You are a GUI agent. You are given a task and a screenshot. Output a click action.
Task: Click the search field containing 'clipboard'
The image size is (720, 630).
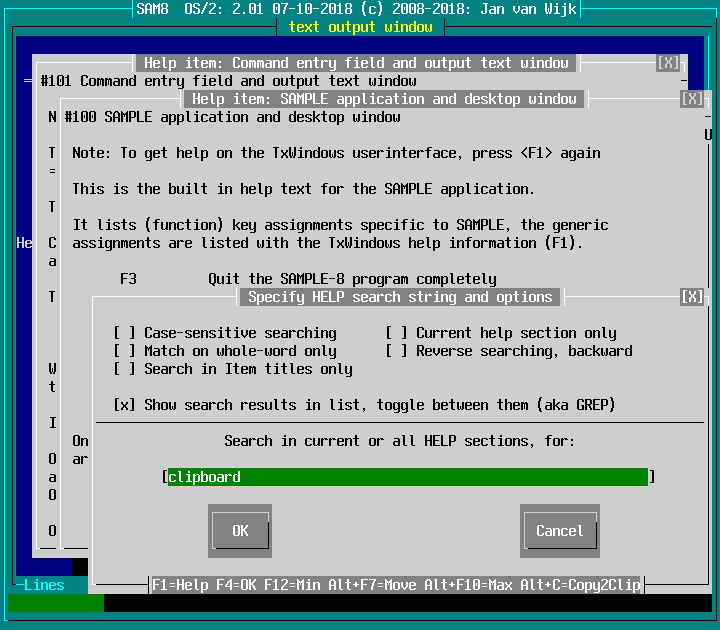click(x=408, y=477)
